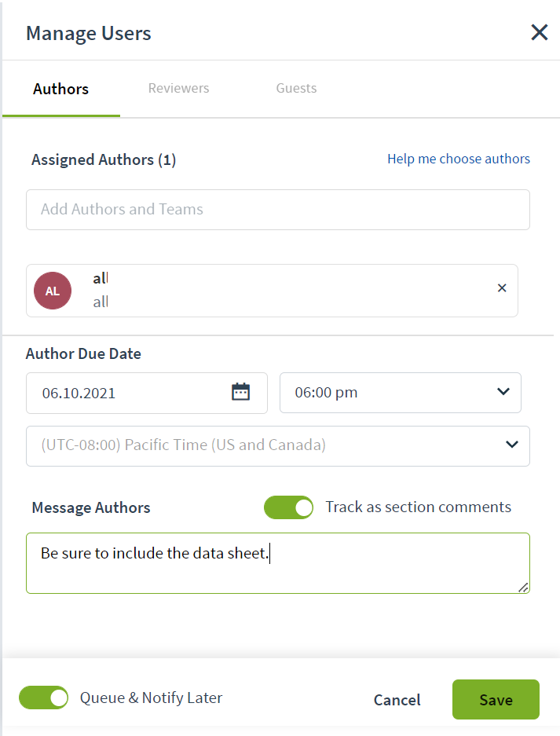Click the time dropdown chevron arrow
560x736 pixels.
coord(503,391)
